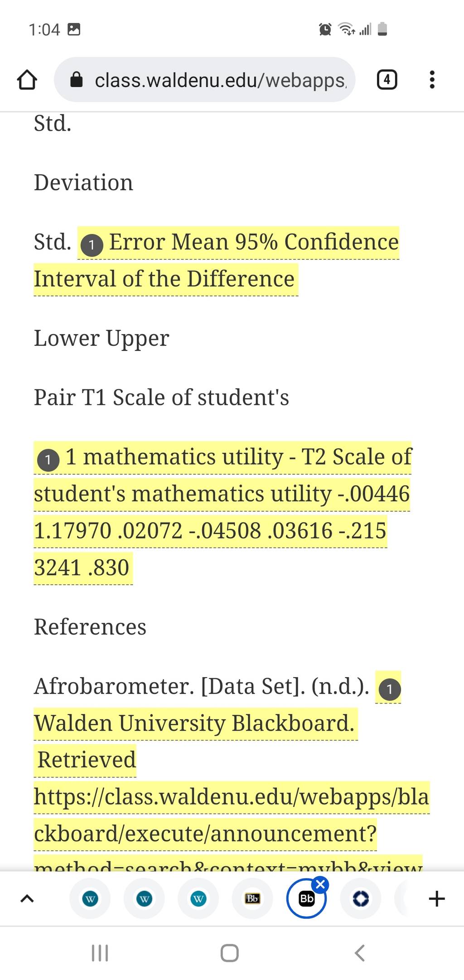Viewport: 464px width, 980px height.
Task: Add a new tab with the plus
Action: click(x=437, y=898)
